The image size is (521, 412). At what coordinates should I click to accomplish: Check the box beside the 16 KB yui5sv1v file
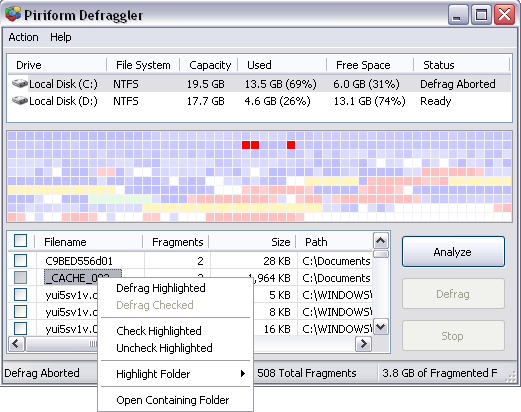point(20,329)
